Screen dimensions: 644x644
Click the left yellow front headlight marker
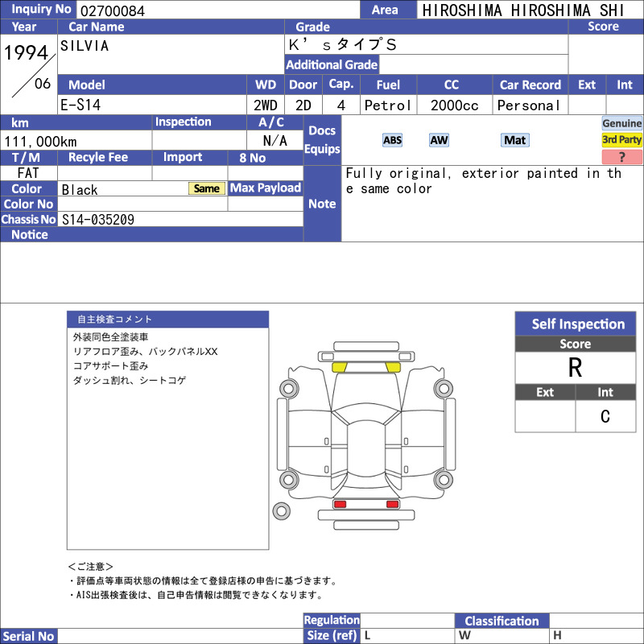click(340, 367)
